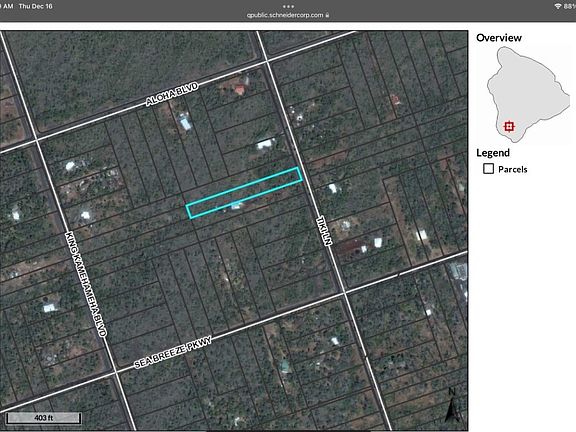Click the Overview heading

pos(498,38)
